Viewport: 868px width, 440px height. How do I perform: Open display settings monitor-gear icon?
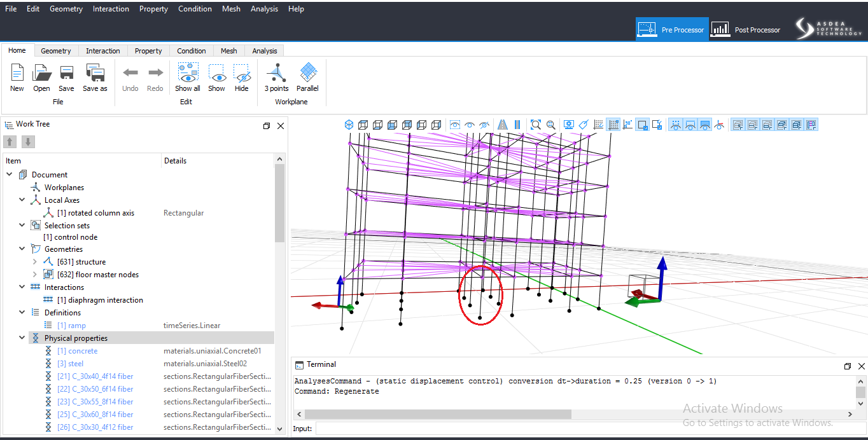coord(568,125)
